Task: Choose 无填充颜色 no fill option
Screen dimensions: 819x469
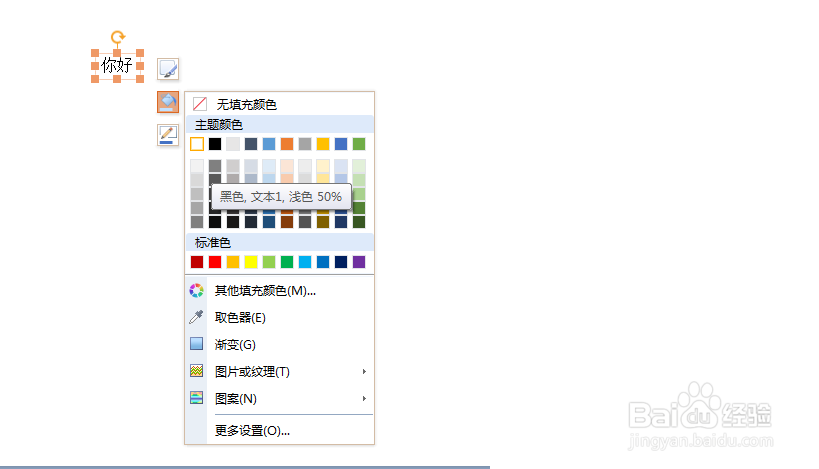Action: [279, 104]
